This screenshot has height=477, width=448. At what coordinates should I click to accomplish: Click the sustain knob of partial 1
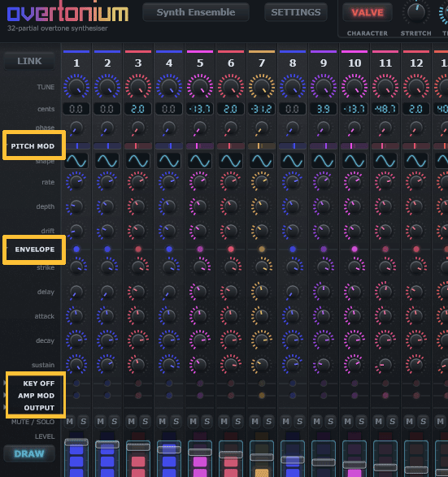coord(76,364)
